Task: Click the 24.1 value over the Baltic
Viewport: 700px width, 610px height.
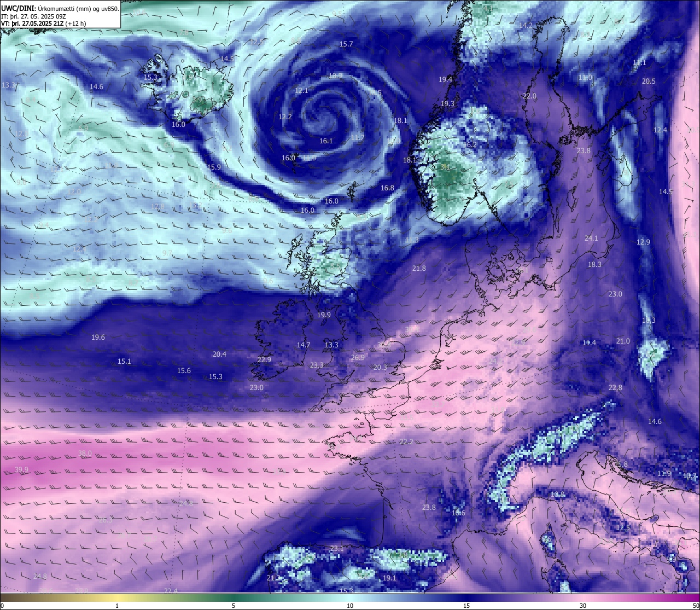Action: (x=591, y=238)
